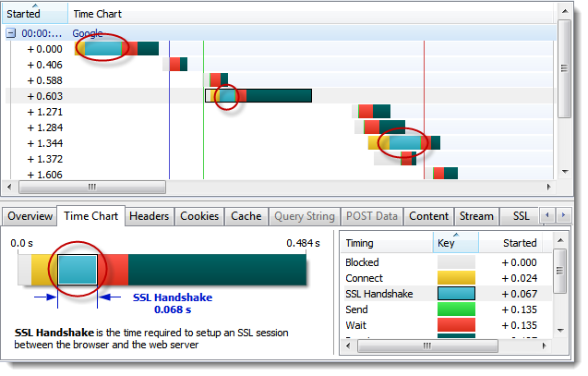Click the Google page title link
Image resolution: width=588 pixels, height=376 pixels.
click(88, 33)
